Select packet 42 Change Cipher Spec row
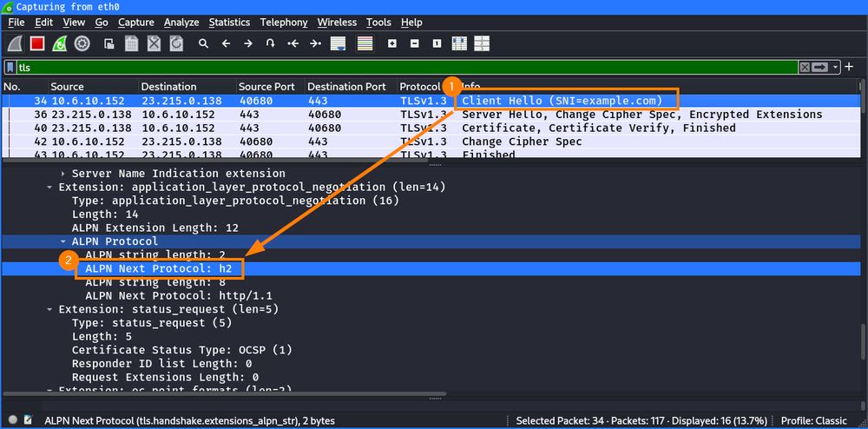The width and height of the screenshot is (868, 429). point(431,142)
